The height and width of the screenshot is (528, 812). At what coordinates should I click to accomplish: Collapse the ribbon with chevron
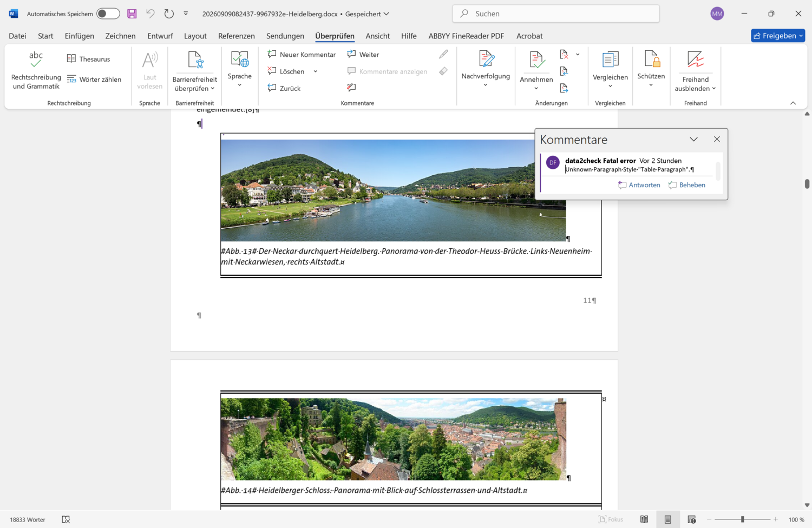point(793,103)
